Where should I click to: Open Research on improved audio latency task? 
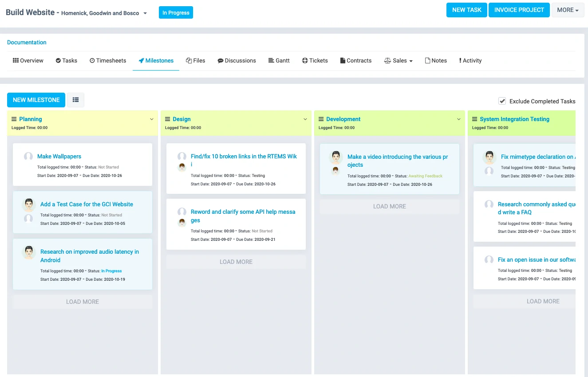tap(90, 256)
